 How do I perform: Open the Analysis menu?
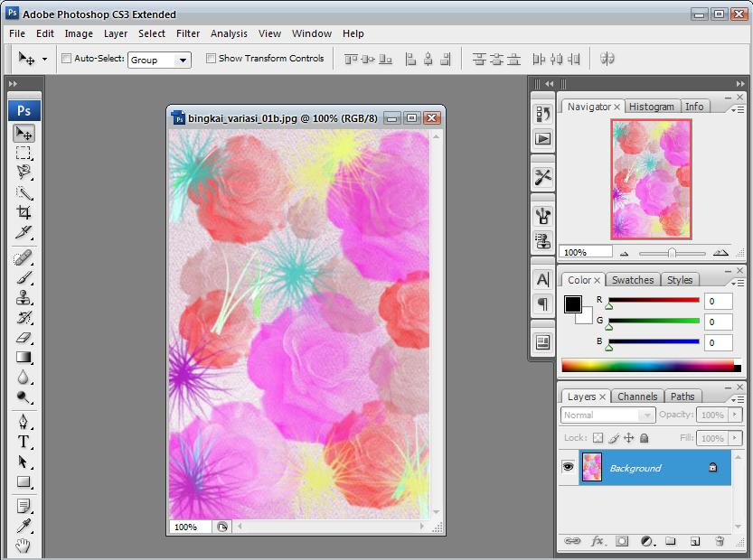coord(229,33)
